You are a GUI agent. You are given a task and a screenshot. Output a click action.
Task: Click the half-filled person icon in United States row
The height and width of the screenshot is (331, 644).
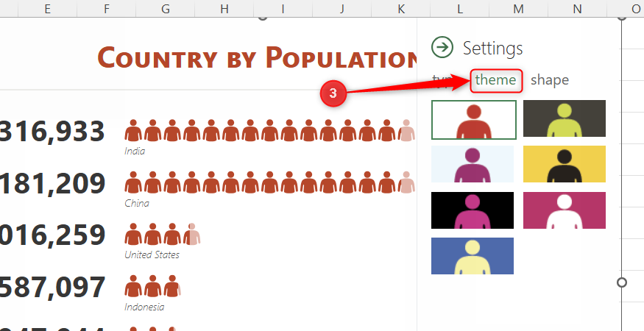point(192,234)
